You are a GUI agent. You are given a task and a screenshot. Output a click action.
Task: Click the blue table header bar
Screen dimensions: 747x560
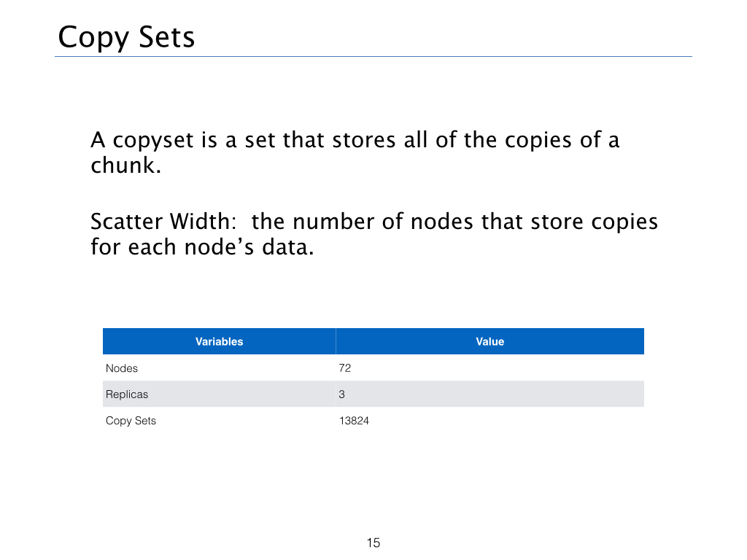[x=373, y=341]
